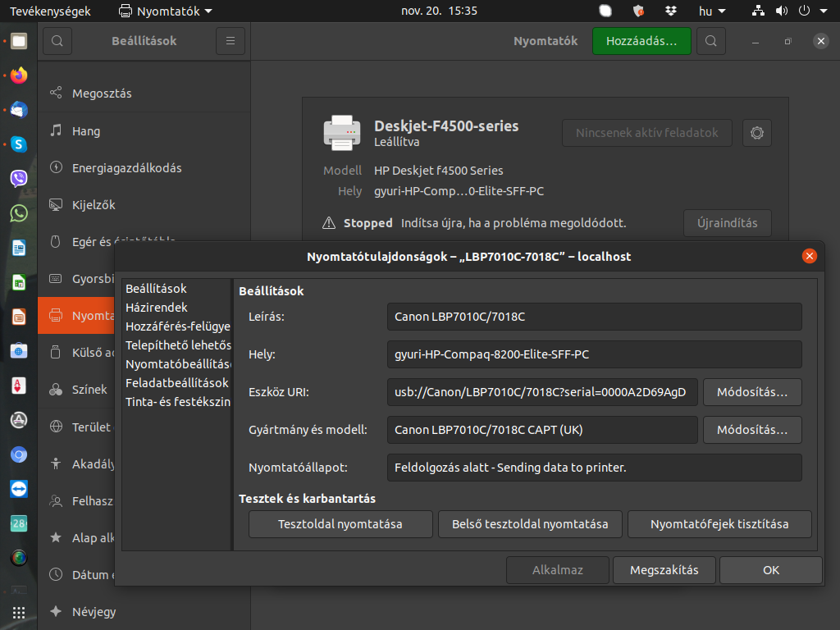
Task: Open the calendar app showing 28
Action: point(19,523)
